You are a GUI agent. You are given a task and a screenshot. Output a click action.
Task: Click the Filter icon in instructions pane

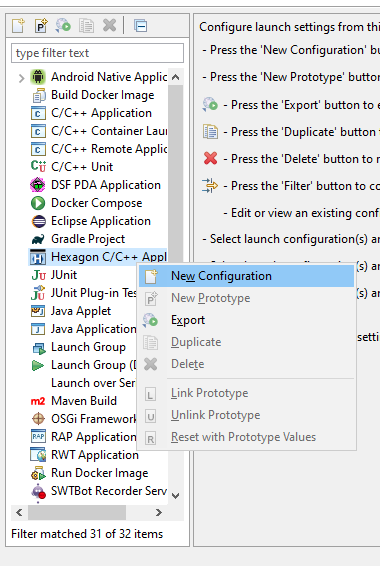pos(210,186)
